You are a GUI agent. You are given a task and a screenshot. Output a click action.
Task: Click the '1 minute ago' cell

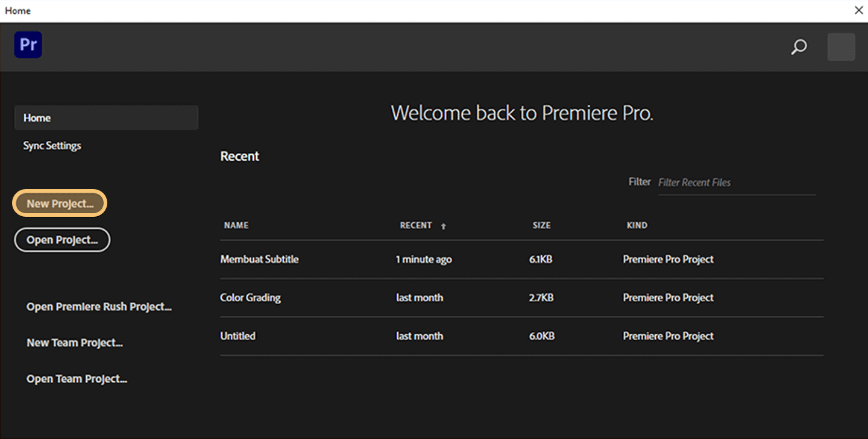424,260
